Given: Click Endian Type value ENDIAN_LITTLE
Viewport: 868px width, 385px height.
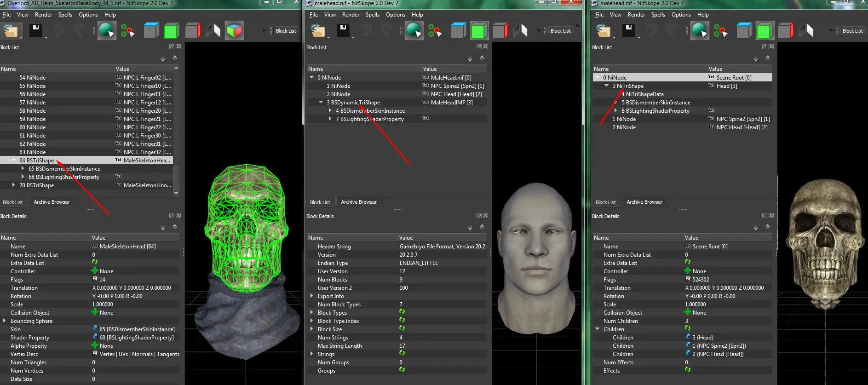Looking at the screenshot, I should click(x=419, y=263).
